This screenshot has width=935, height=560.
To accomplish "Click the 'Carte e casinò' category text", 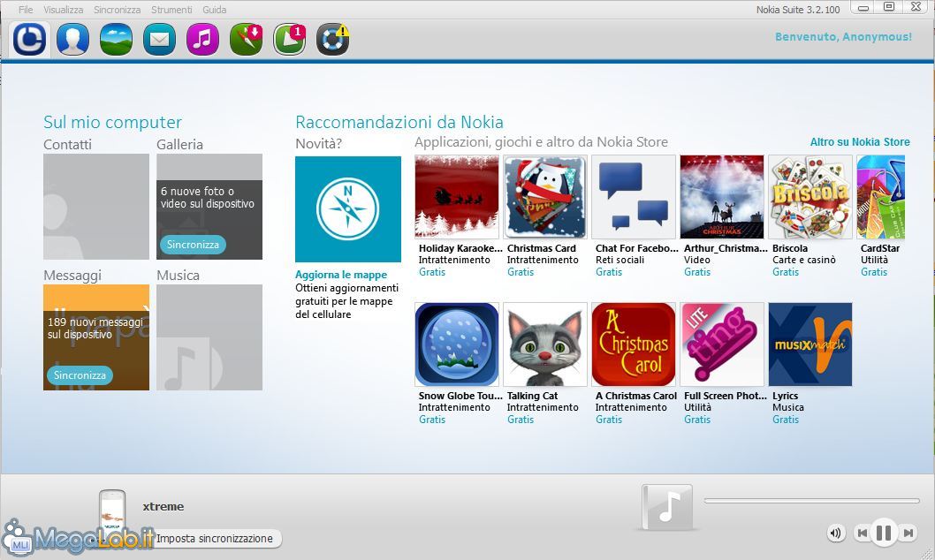I will (804, 260).
